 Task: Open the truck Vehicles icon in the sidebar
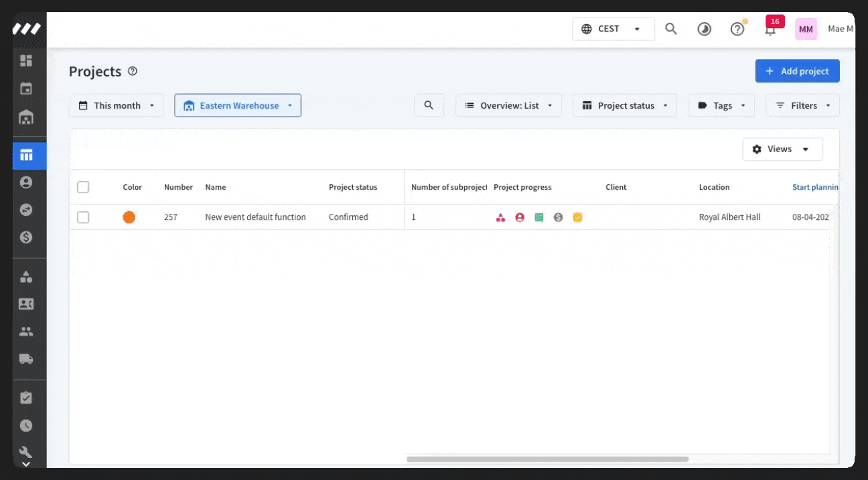click(26, 359)
